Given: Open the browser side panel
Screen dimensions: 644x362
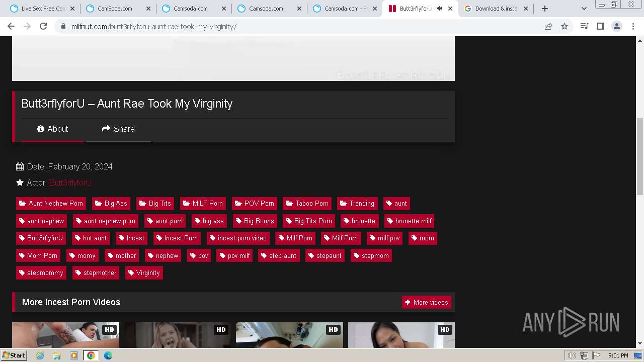Looking at the screenshot, I should point(600,26).
